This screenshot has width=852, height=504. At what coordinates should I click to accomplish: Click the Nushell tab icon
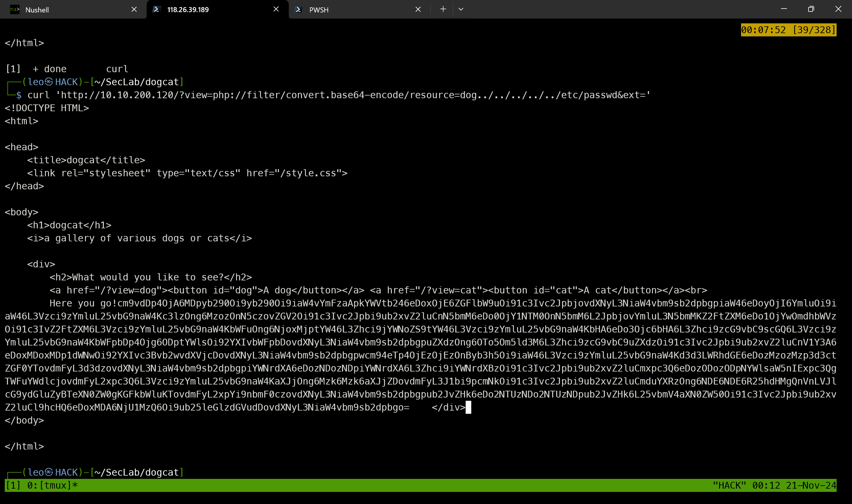tap(14, 9)
